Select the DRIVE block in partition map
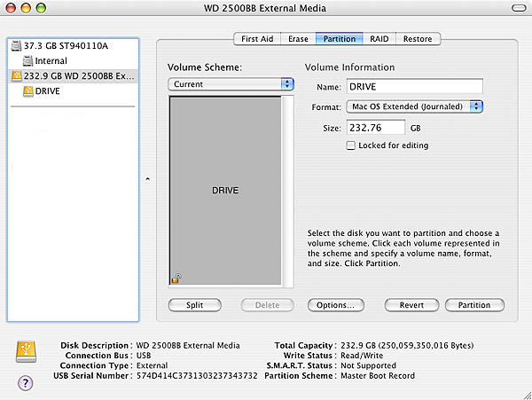The width and height of the screenshot is (532, 400). coord(225,191)
